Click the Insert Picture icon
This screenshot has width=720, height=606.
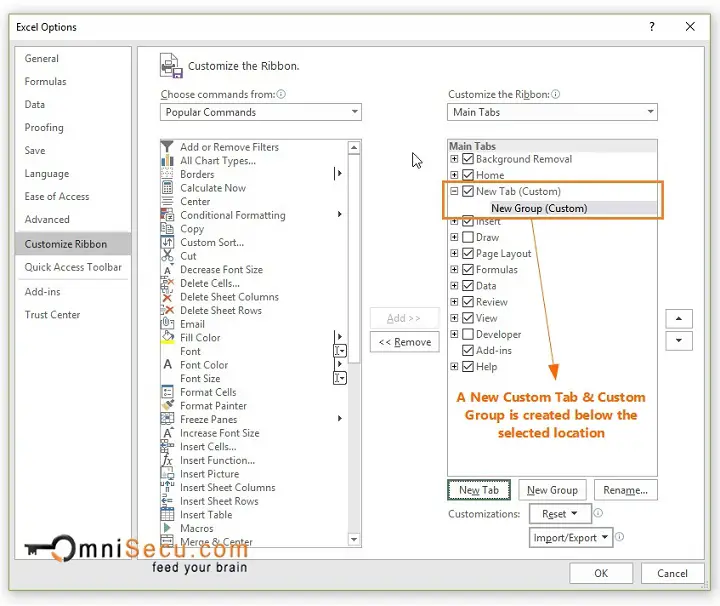coord(167,474)
